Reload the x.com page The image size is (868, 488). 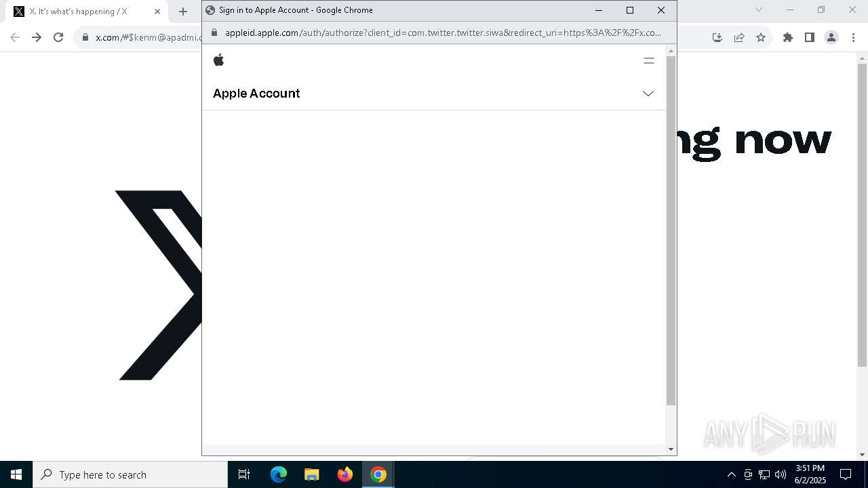[x=58, y=37]
